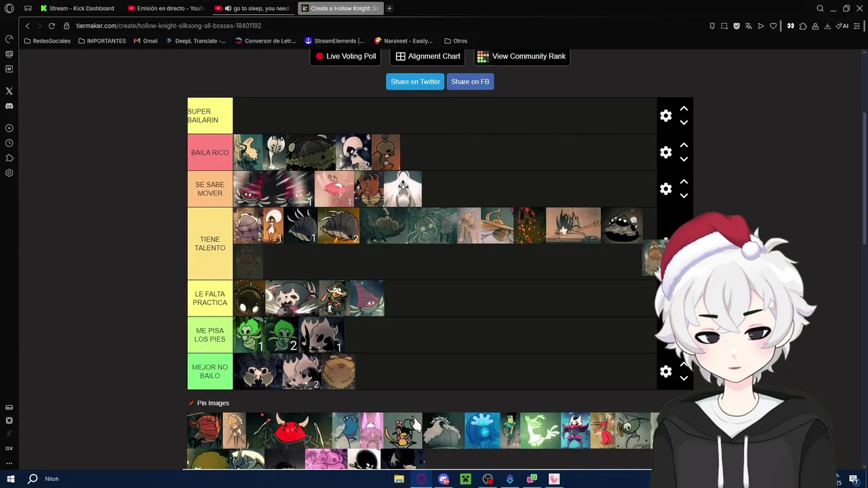The image size is (868, 488).
Task: Open RedesSociales bookmark folder
Action: click(47, 41)
